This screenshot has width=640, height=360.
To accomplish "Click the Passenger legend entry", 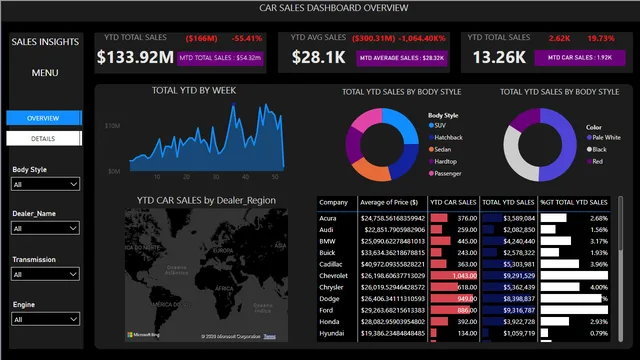I will coord(445,173).
